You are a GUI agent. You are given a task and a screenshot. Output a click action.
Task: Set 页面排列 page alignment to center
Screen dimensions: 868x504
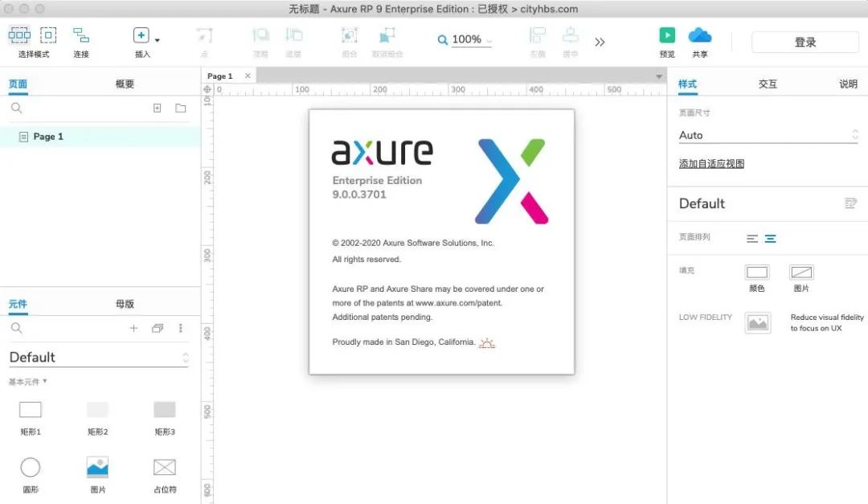[x=770, y=239]
